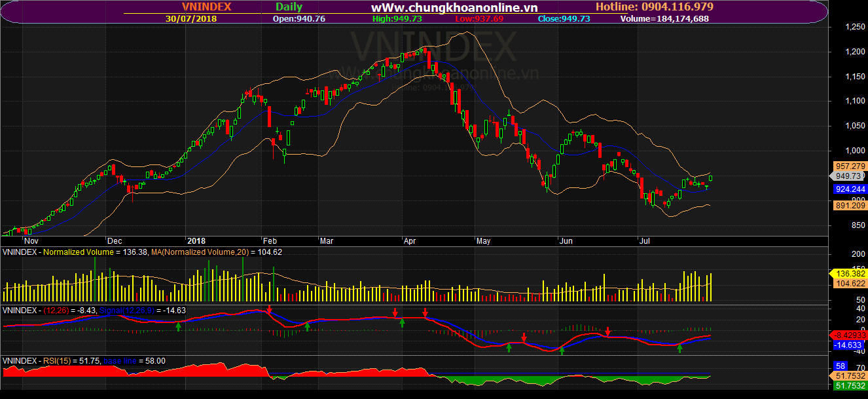Click the red MACD sell arrow in early April
The width and height of the screenshot is (868, 399).
click(425, 312)
